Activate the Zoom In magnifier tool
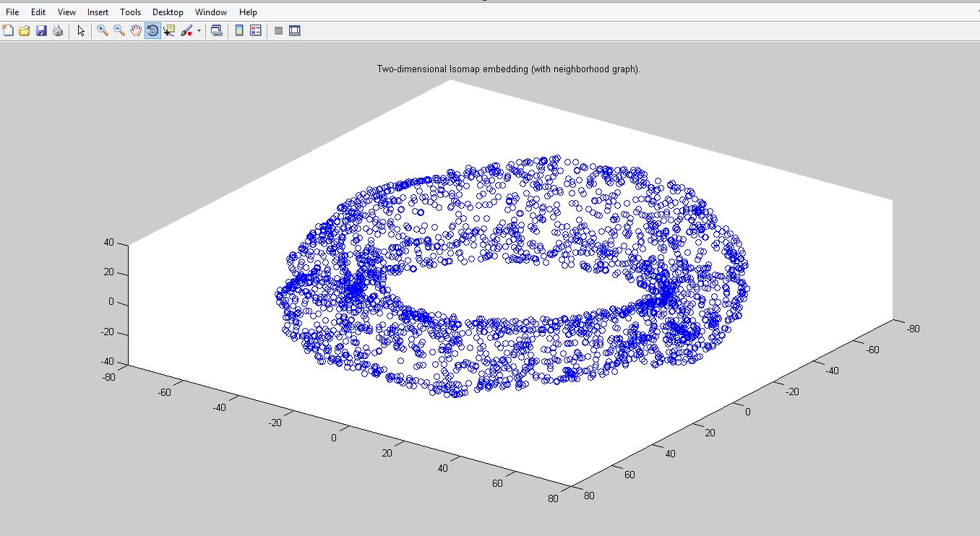This screenshot has width=980, height=536. coord(103,30)
